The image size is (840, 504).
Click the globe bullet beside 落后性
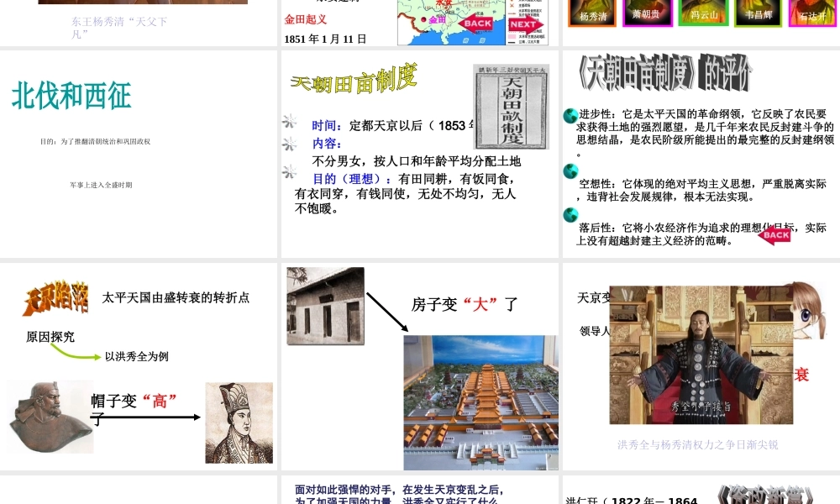(x=570, y=215)
